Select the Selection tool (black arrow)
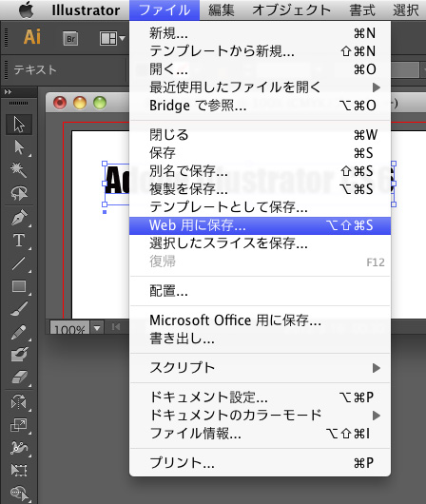Viewport: 426px width, 504px height. click(19, 125)
